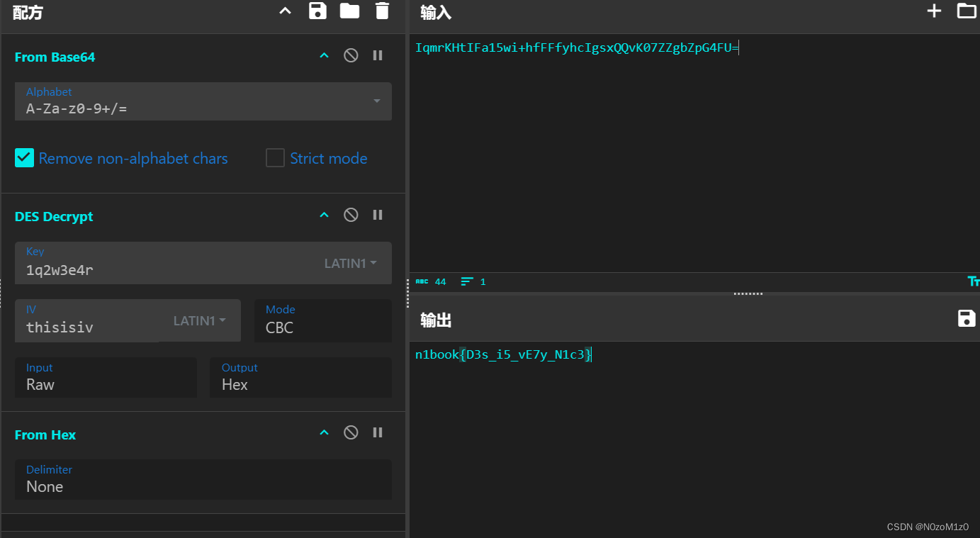Clear the recipe with the trash icon
This screenshot has width=980, height=538.
pos(382,11)
